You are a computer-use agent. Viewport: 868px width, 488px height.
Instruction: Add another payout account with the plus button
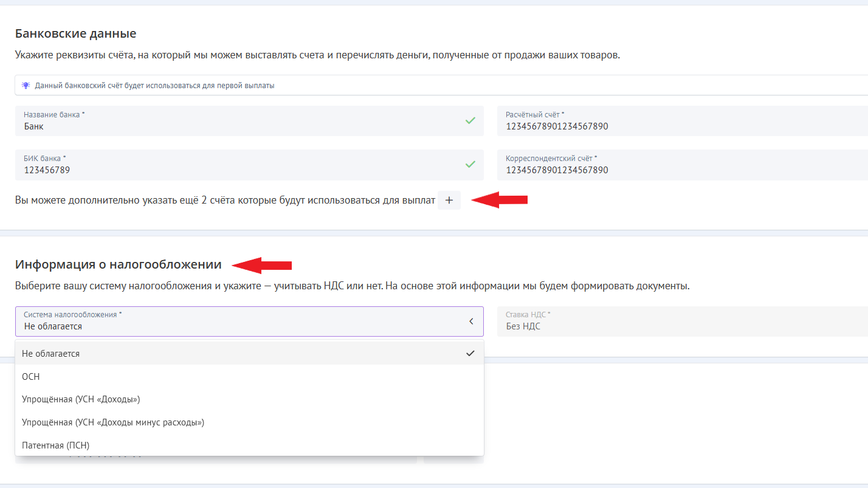tap(449, 201)
